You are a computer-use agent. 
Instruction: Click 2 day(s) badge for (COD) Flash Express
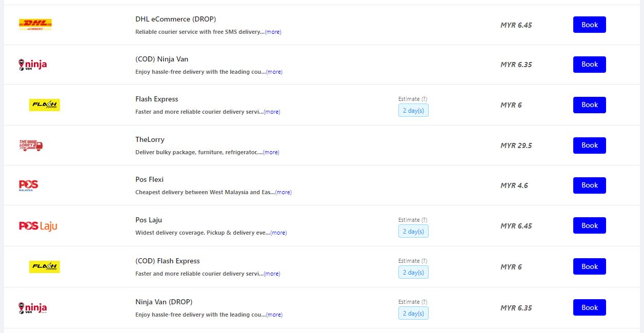(x=413, y=272)
